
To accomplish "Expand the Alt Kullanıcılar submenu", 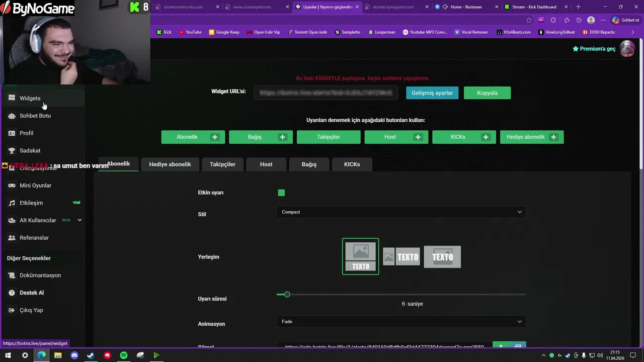I will pyautogui.click(x=79, y=220).
